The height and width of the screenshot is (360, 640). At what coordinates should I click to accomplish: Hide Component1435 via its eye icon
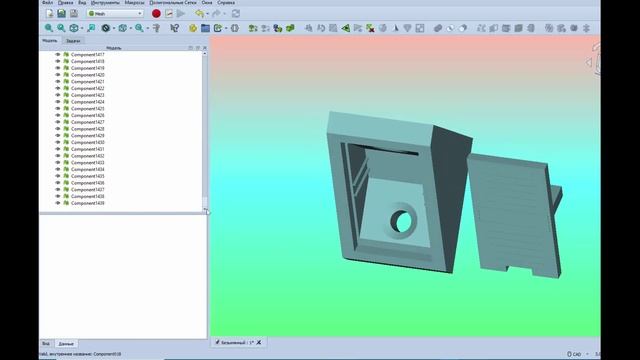[58, 176]
